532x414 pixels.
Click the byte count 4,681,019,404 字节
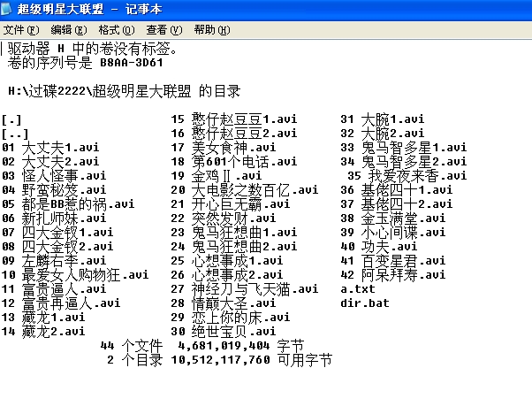point(241,346)
